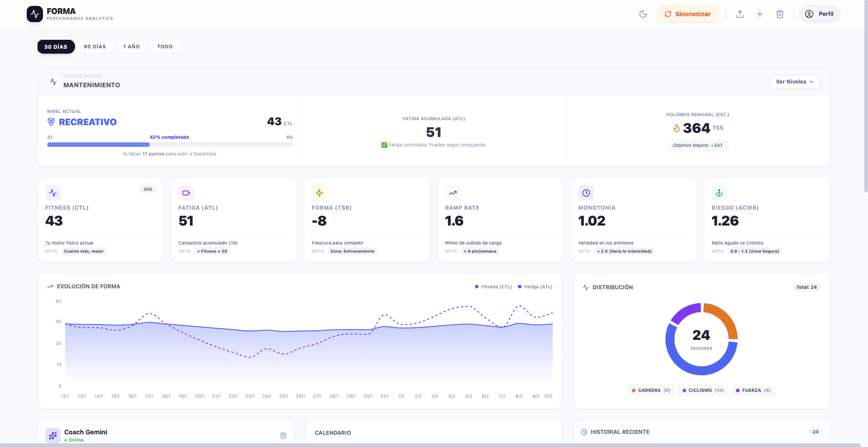Click the Fitness (CTL) pulse icon
This screenshot has height=447, width=868.
(53, 193)
